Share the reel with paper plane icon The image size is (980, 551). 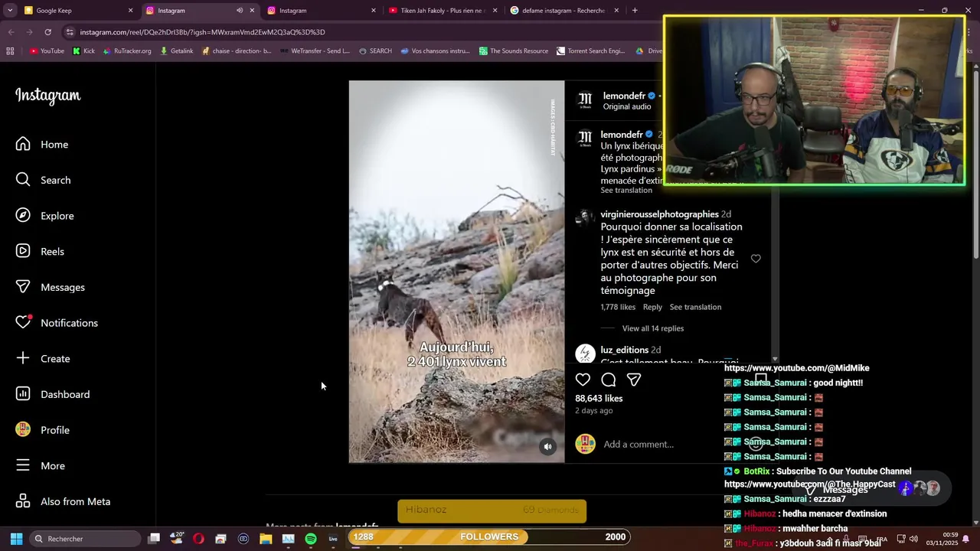[634, 380]
